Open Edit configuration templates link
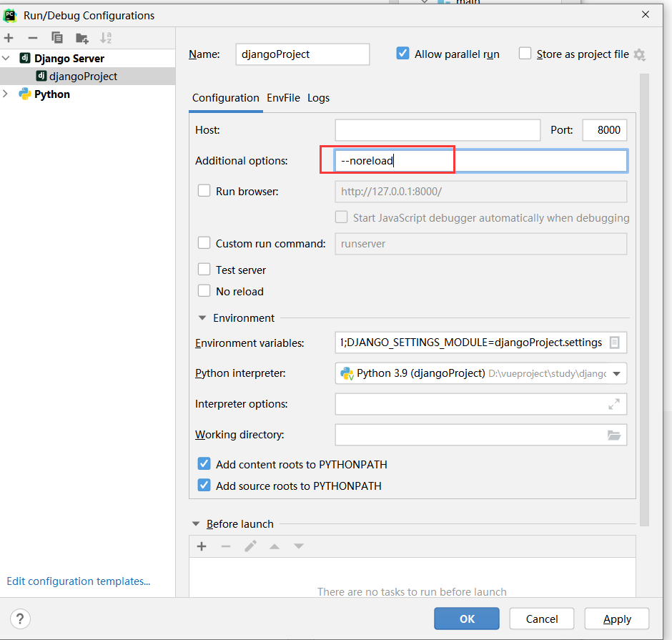 coord(78,581)
